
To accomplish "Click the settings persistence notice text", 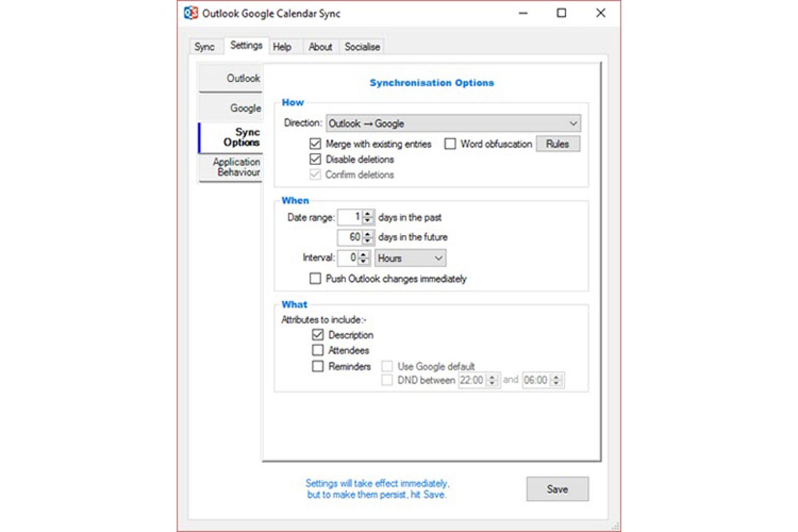I will 377,489.
